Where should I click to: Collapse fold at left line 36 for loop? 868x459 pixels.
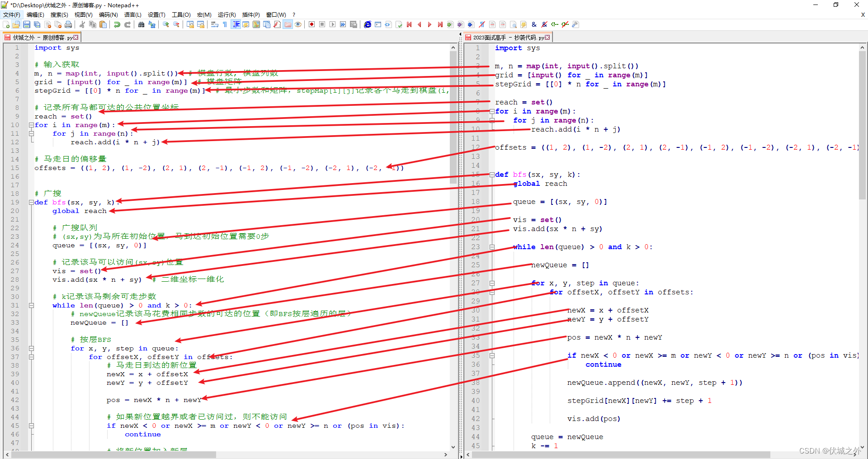tap(31, 348)
